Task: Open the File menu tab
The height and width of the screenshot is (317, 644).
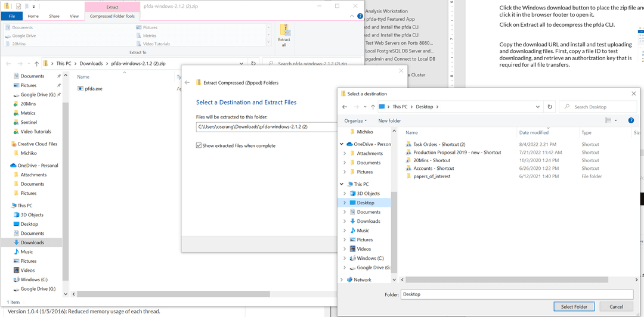Action: tap(12, 16)
